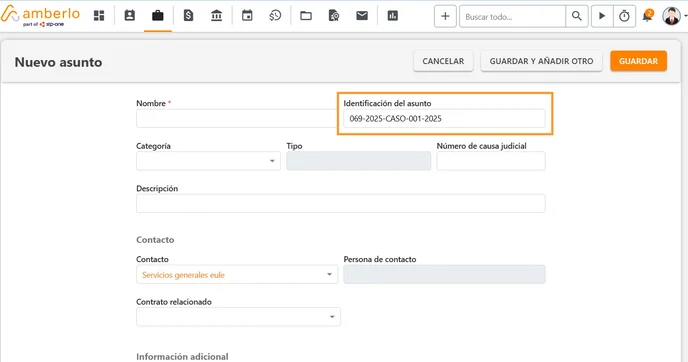
Task: Open the reports chart icon
Action: [393, 16]
